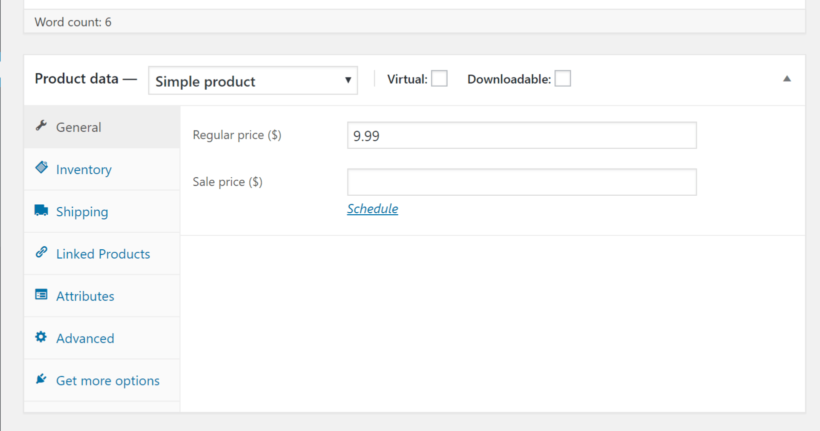820x431 pixels.
Task: Focus the Regular price field
Action: pyautogui.click(x=522, y=135)
